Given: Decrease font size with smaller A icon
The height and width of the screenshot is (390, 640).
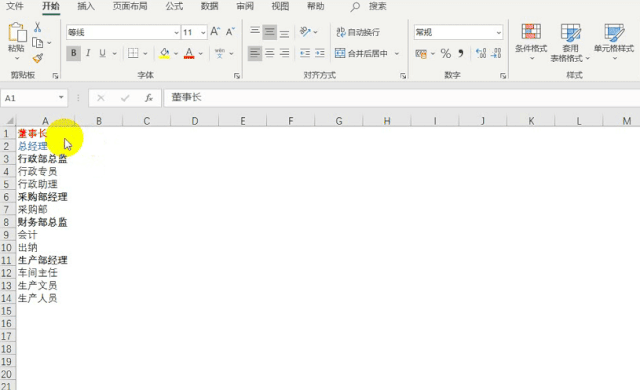Looking at the screenshot, I should [x=230, y=32].
